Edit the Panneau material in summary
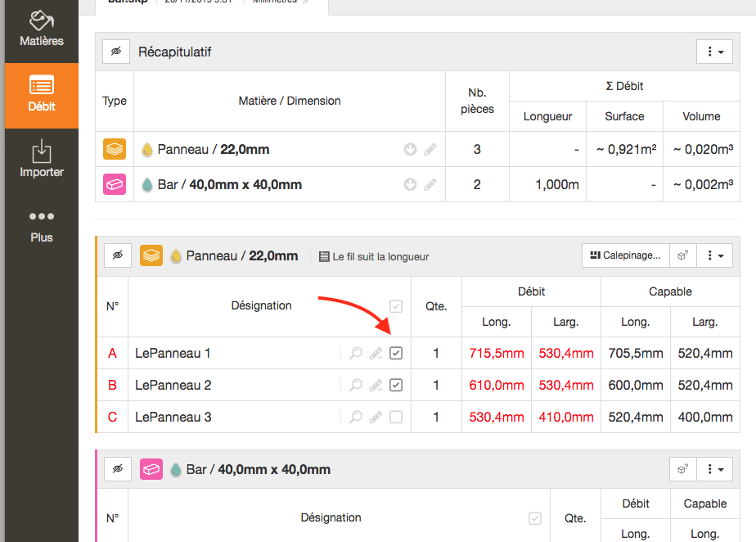 coord(430,150)
